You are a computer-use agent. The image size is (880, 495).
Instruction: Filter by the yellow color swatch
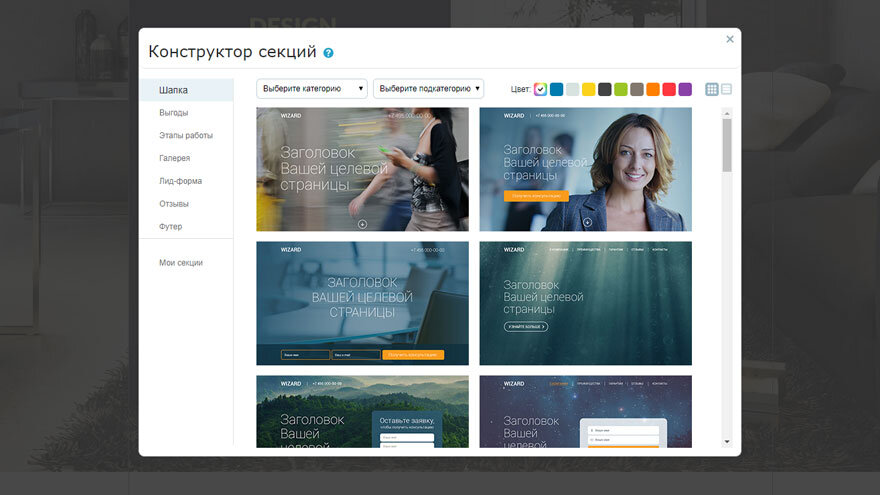click(589, 89)
